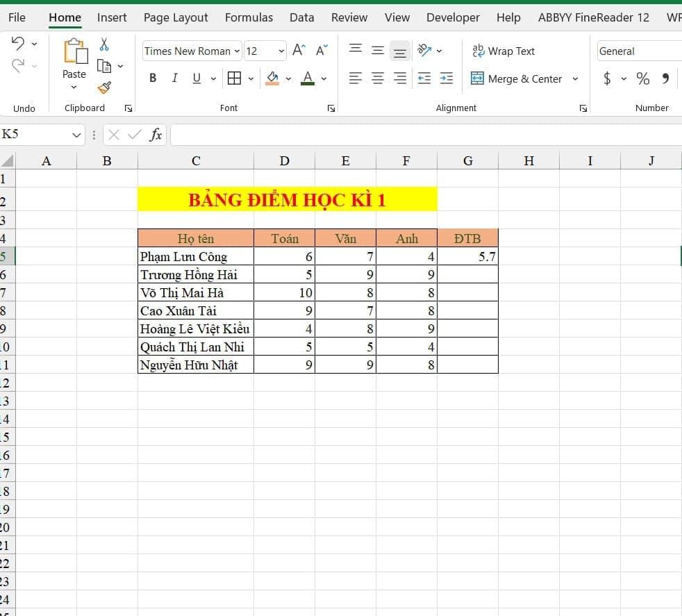Switch to the Developer tab
682x616 pixels.
[453, 17]
